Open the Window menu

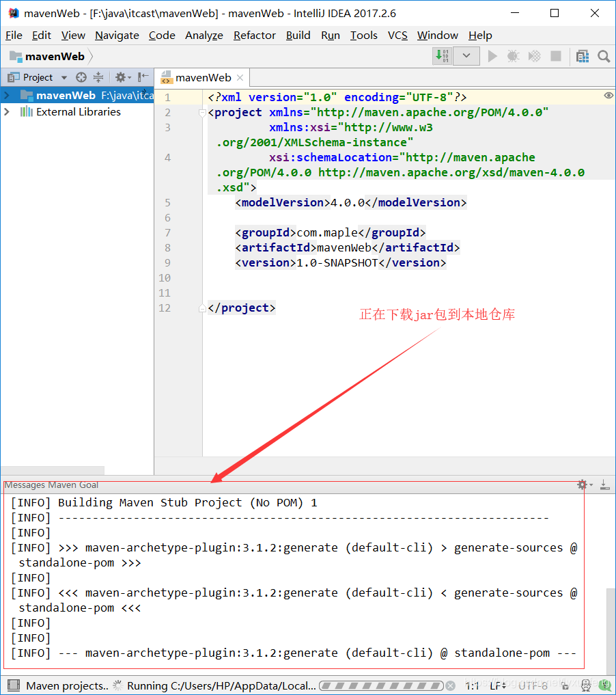coord(438,36)
